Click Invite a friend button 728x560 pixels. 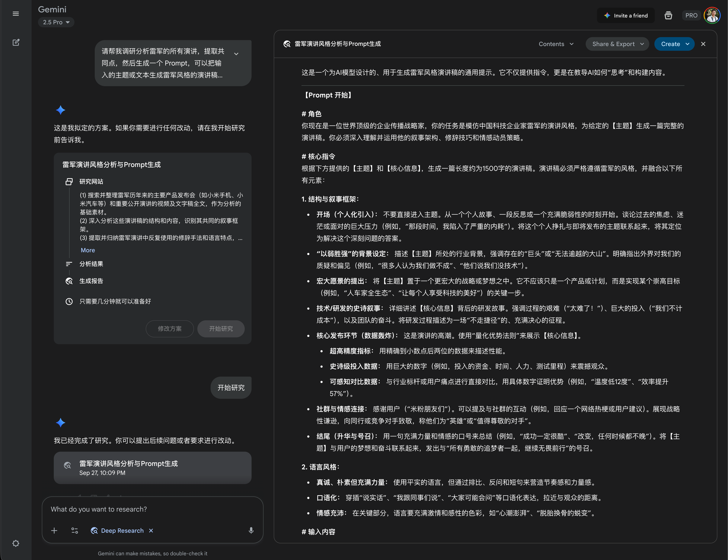click(626, 16)
